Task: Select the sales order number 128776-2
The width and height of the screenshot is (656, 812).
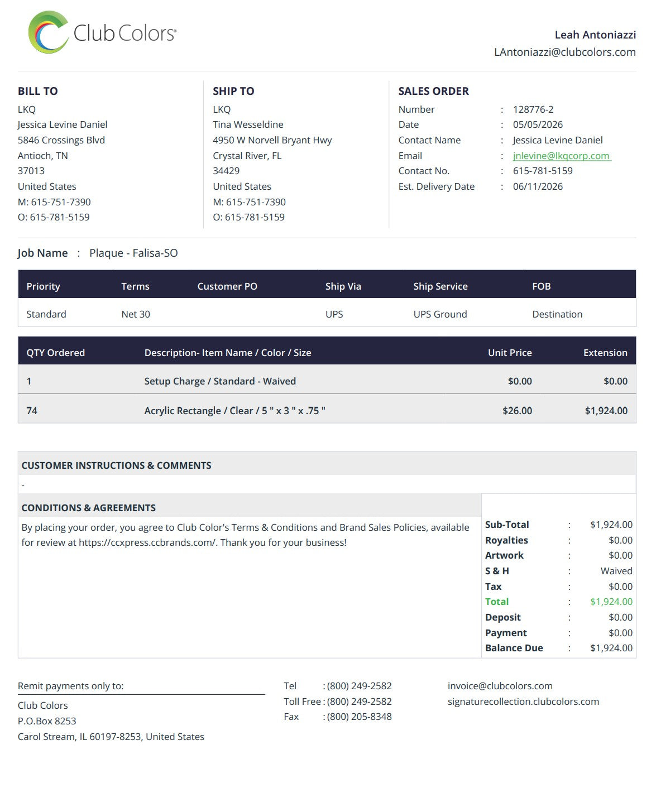Action: (533, 109)
